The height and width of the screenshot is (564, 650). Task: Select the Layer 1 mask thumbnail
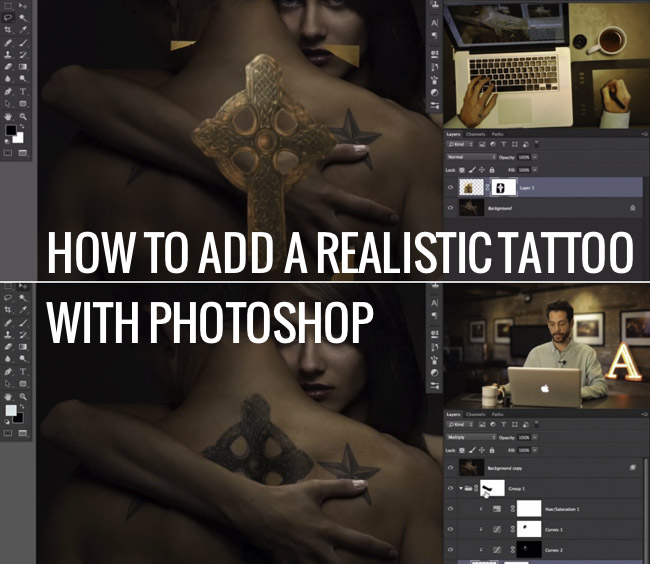click(x=504, y=188)
